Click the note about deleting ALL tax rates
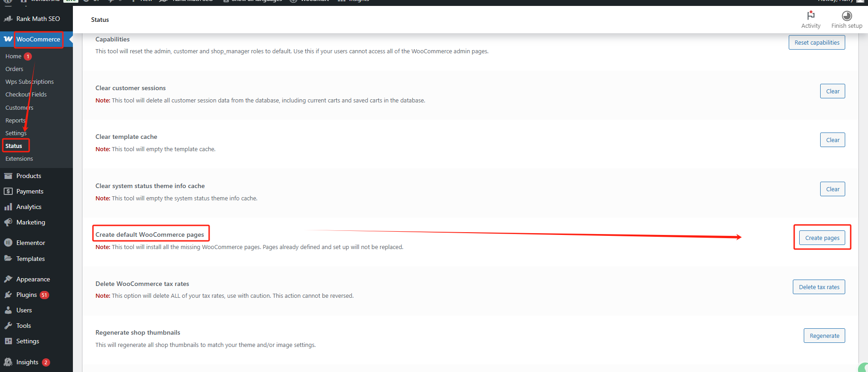This screenshot has height=372, width=868. click(225, 296)
